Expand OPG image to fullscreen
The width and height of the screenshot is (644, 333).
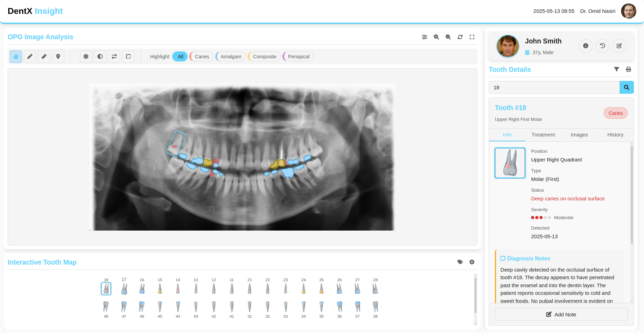(472, 37)
